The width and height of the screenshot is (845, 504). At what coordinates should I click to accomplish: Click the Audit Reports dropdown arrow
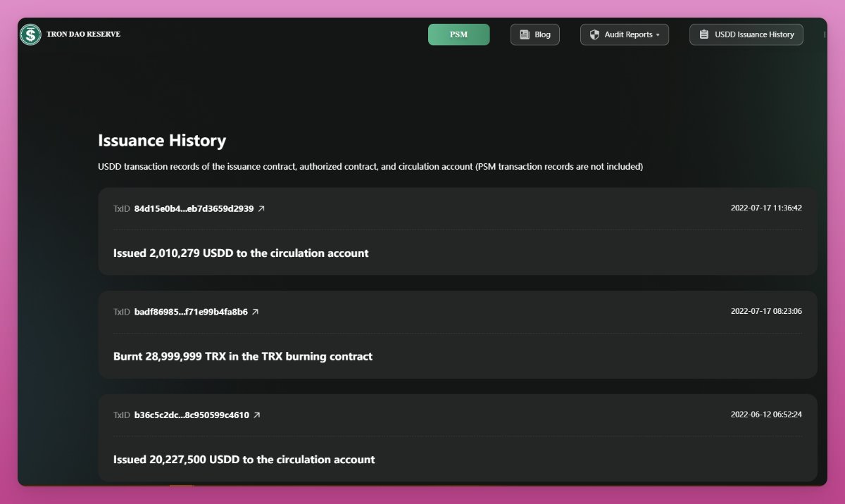[x=658, y=34]
